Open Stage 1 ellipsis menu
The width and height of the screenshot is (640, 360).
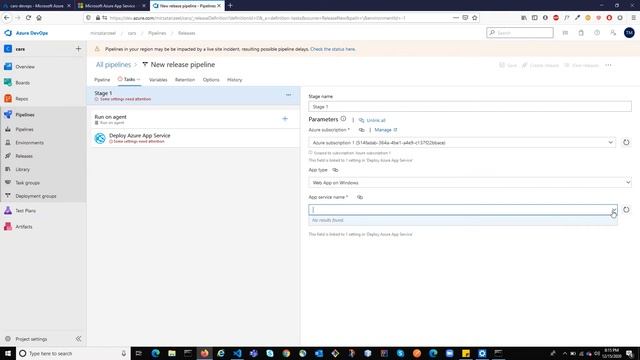point(288,95)
